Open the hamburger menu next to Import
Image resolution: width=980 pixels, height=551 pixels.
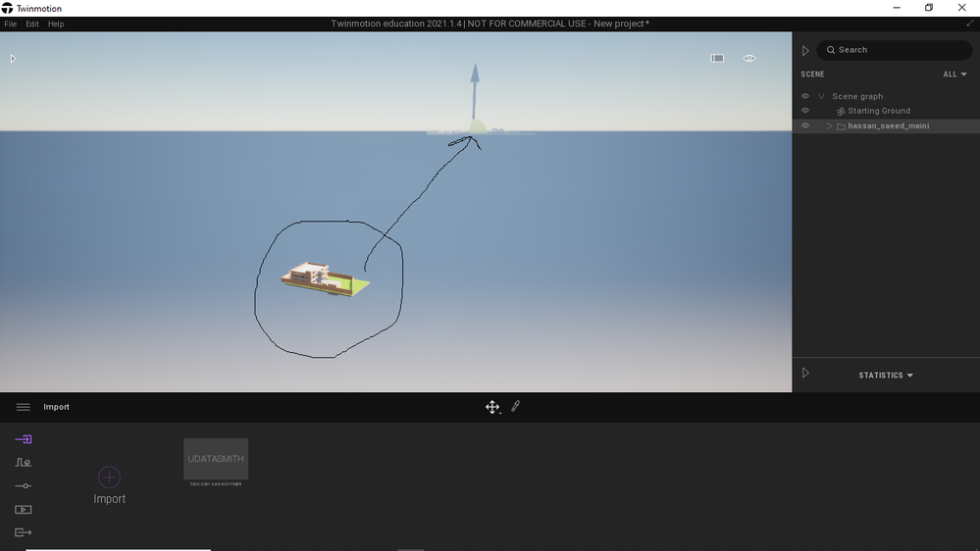point(24,407)
